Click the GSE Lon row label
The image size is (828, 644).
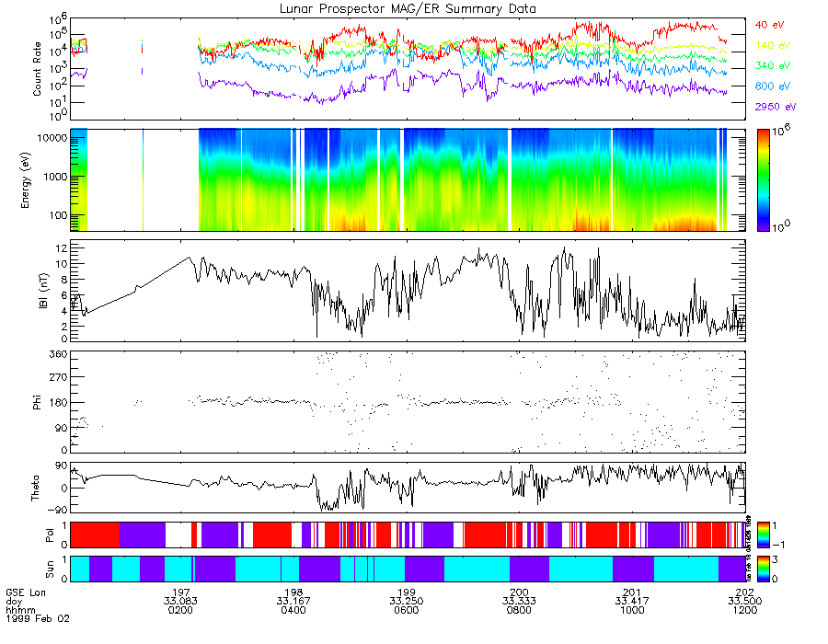tap(26, 592)
